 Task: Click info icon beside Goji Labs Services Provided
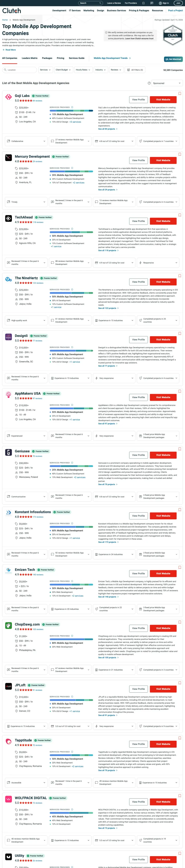pos(72,107)
